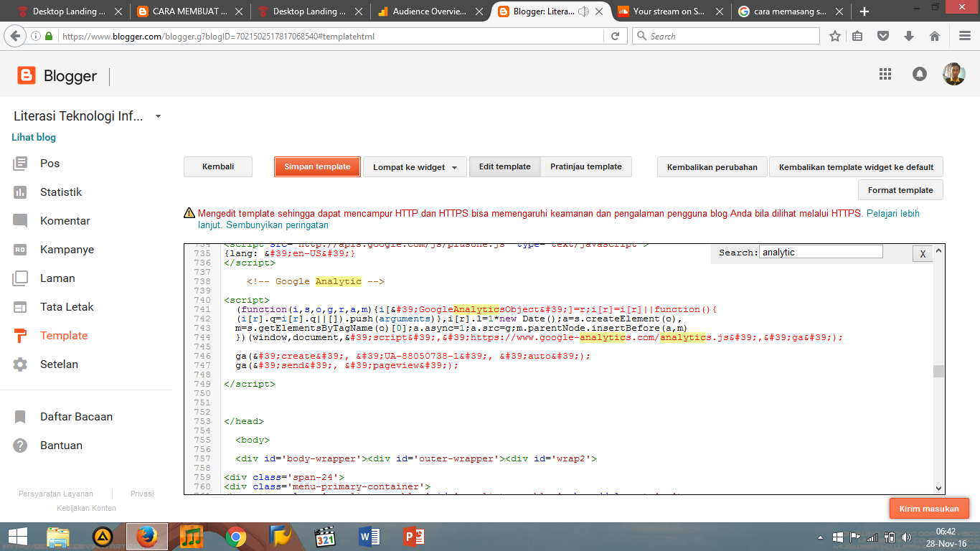Image resolution: width=980 pixels, height=551 pixels.
Task: Open the Blogger notifications bell
Action: tap(919, 74)
